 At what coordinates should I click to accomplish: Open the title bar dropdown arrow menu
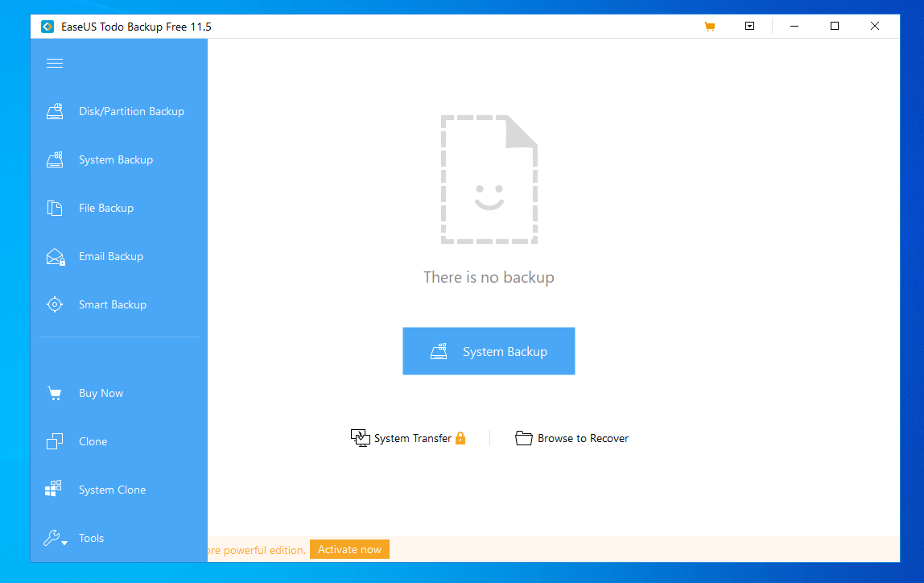point(749,26)
